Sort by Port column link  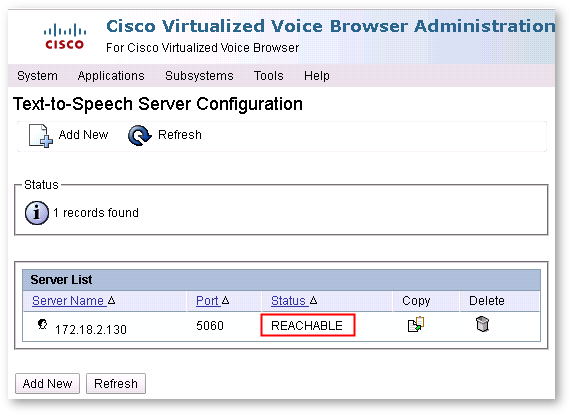click(x=207, y=301)
